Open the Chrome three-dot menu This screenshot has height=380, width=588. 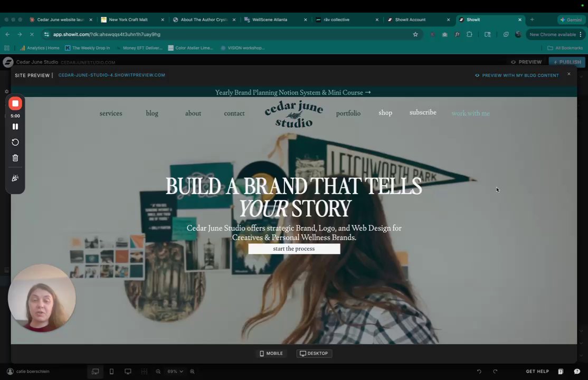(x=581, y=34)
